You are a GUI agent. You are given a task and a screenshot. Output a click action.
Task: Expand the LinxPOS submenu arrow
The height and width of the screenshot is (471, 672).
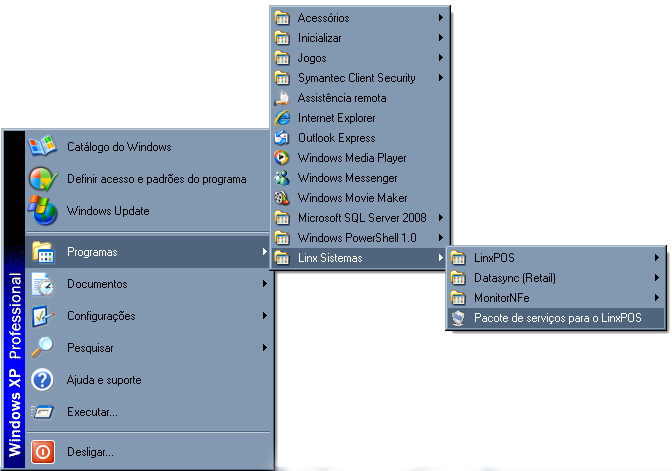(657, 258)
